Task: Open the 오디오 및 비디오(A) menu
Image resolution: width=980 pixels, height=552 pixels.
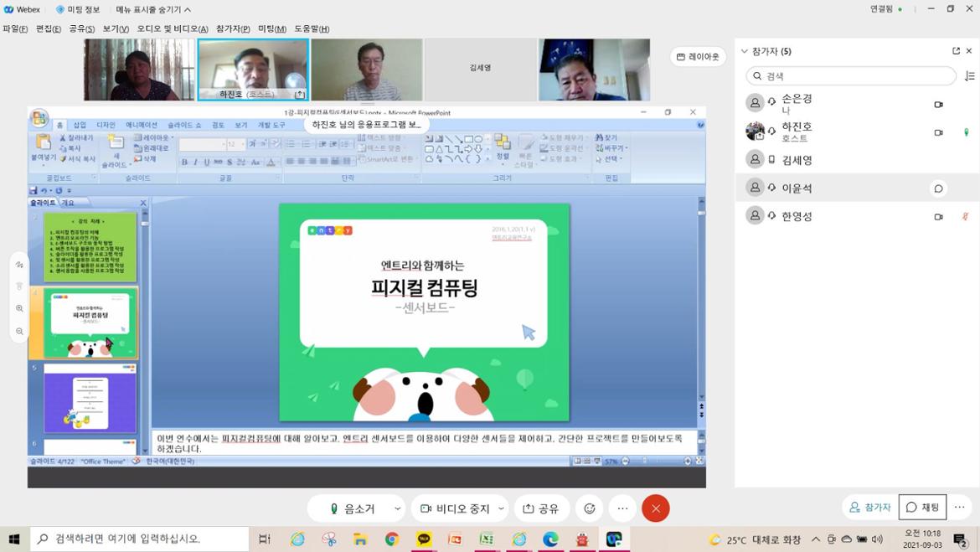Action: click(173, 28)
